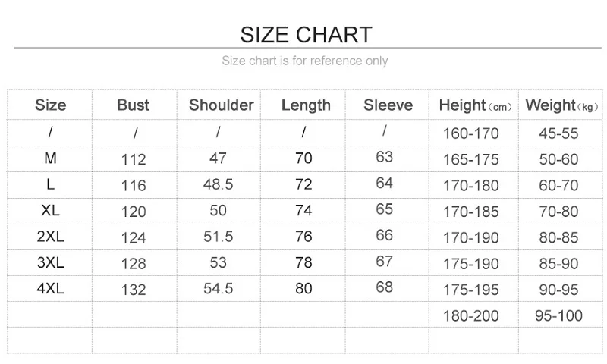Click bust value 132 for 4XL

point(134,290)
